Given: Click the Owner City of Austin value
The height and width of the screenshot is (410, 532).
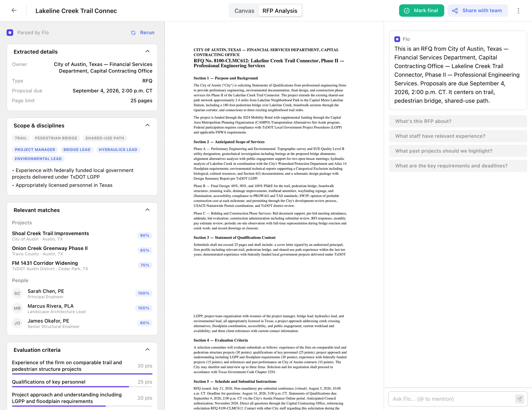Looking at the screenshot, I should tap(103, 67).
